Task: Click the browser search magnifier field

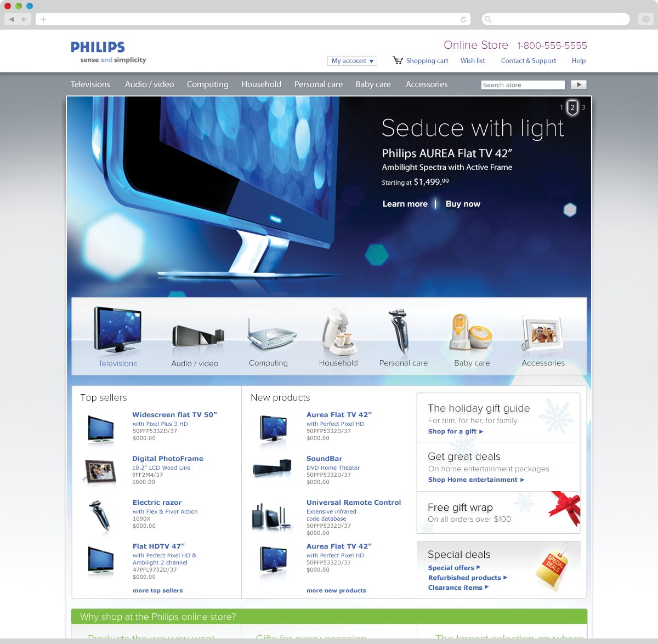Action: [x=555, y=19]
